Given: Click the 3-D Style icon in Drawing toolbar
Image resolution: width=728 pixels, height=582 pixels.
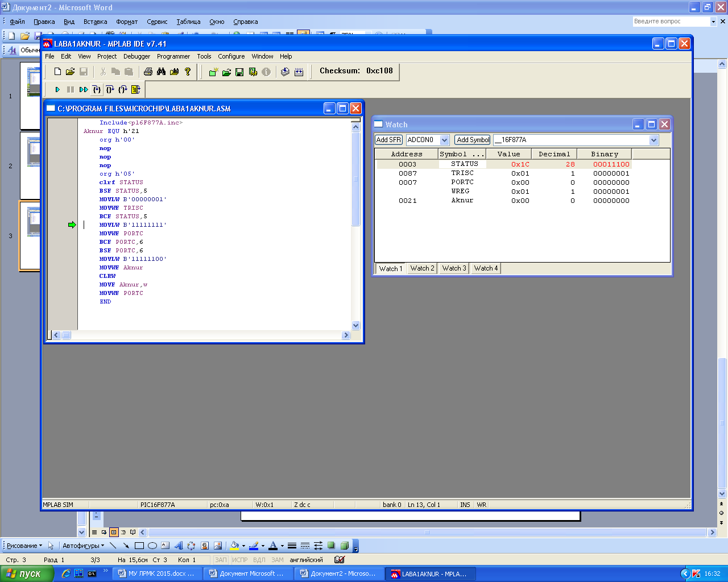Looking at the screenshot, I should [x=345, y=546].
